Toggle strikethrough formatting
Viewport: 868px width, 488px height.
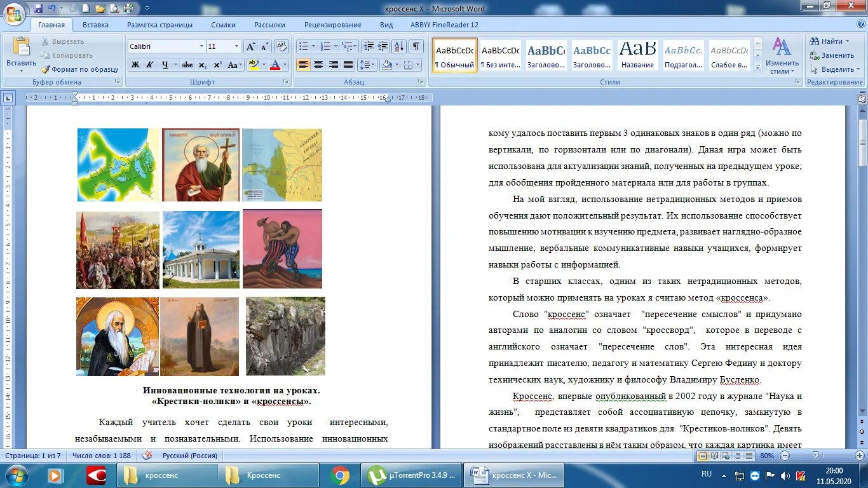(187, 65)
